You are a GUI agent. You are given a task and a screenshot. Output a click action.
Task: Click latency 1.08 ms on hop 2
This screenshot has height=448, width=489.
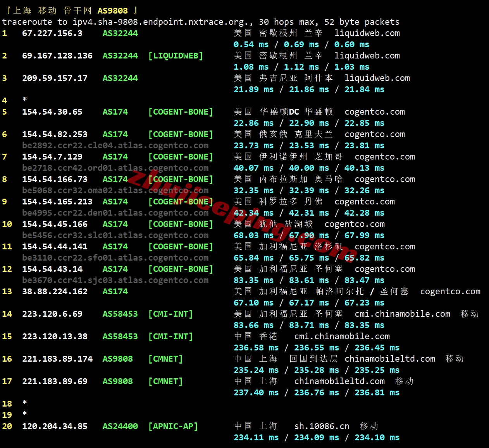pos(251,67)
